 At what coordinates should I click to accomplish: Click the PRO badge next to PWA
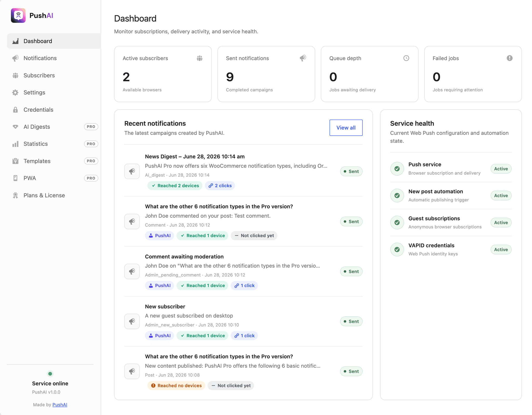pos(91,178)
